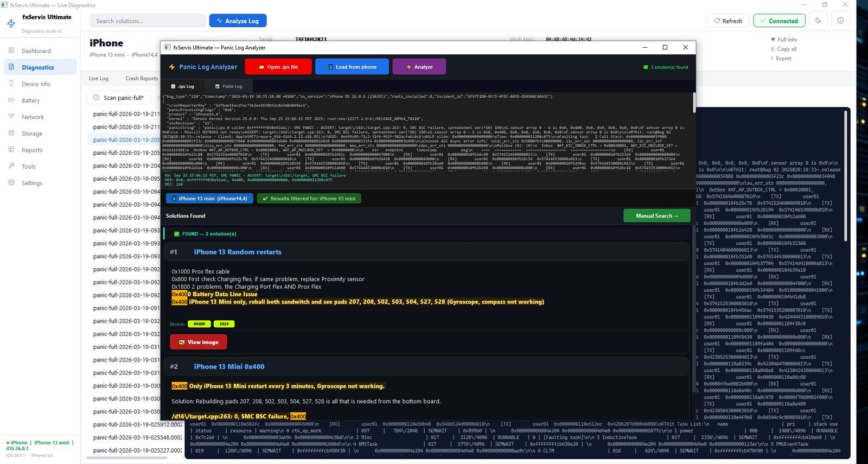Select Device Info in the sidebar
This screenshot has width=868, height=464.
click(x=40, y=84)
